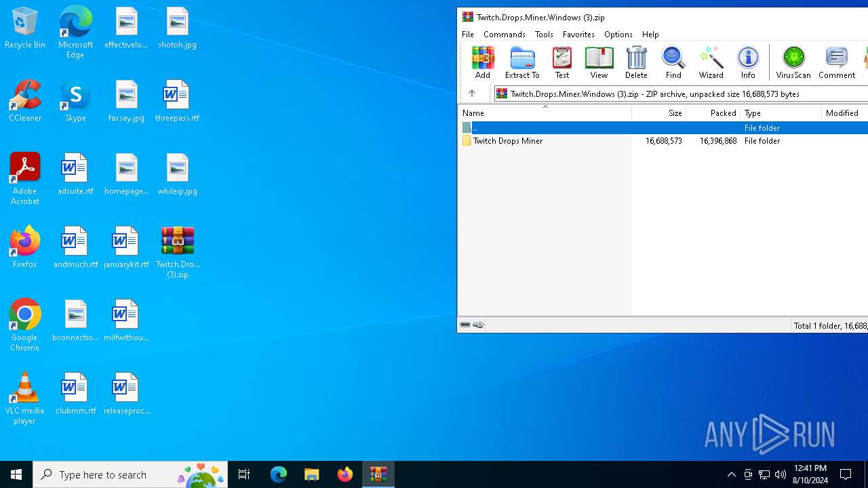Select the Twitch Drops Miner folder row
This screenshot has width=868, height=488.
pos(663,141)
